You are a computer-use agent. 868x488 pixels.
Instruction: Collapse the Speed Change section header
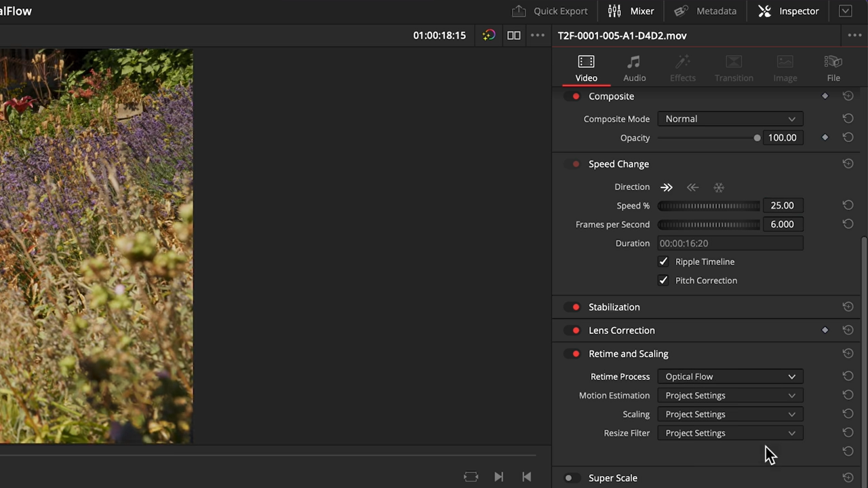pyautogui.click(x=618, y=164)
